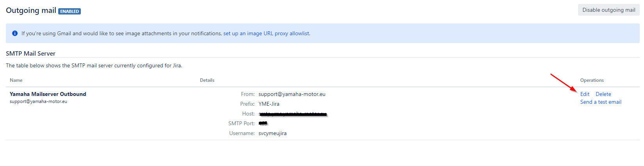Click the Outgoing mail page heading
The width and height of the screenshot is (644, 166).
tap(31, 11)
